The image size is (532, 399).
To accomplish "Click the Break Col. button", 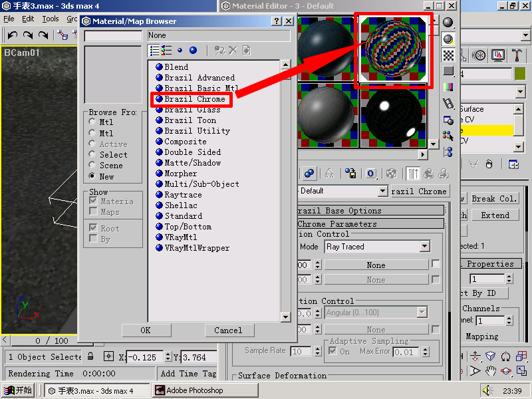I will pos(494,198).
